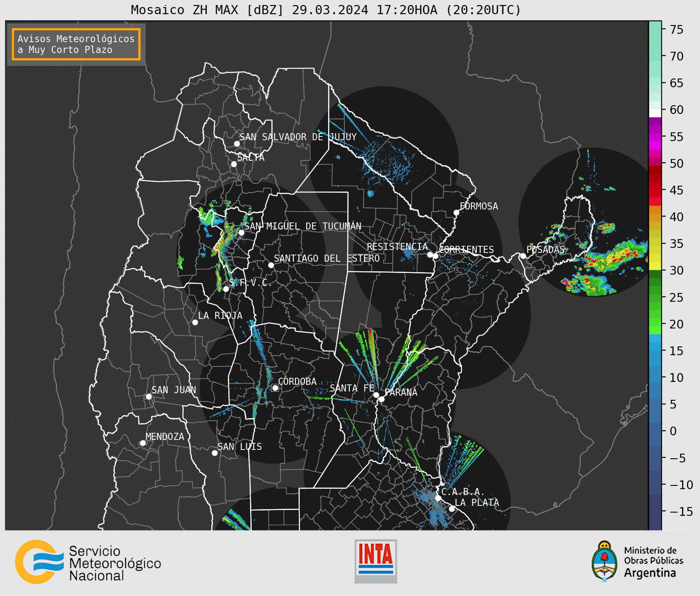Select the Posadas city marker dot
The height and width of the screenshot is (596, 700).
[523, 256]
